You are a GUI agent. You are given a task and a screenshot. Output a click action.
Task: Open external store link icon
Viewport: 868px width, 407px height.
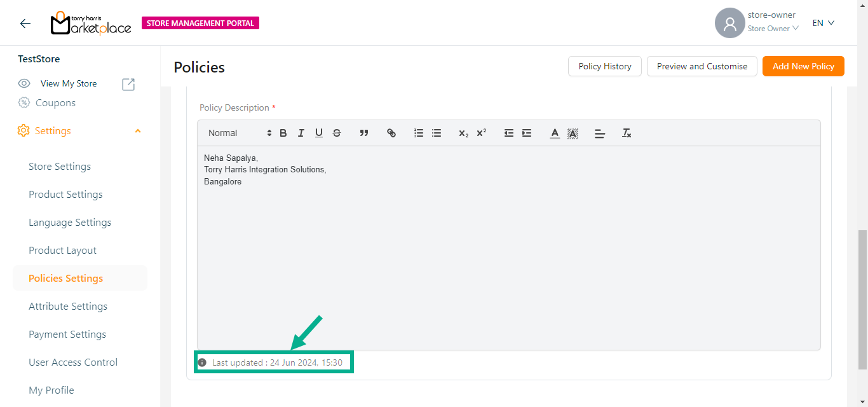tap(128, 84)
